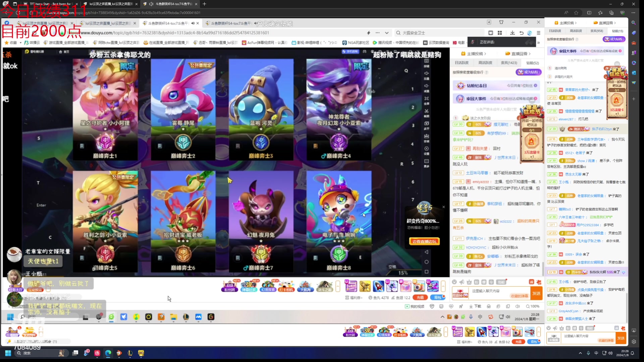Expand outer activity icons arrow after 决斗之巅
644x362 pixels.
446,332
